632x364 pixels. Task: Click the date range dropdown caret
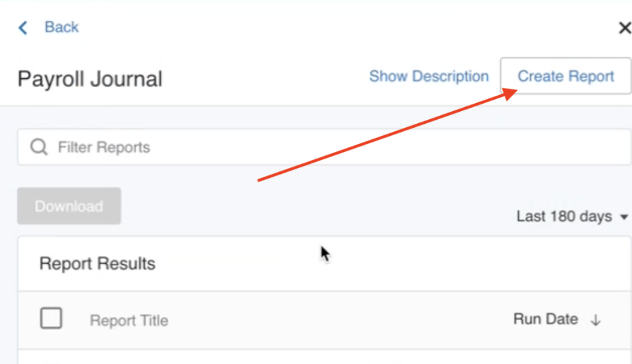click(x=625, y=217)
